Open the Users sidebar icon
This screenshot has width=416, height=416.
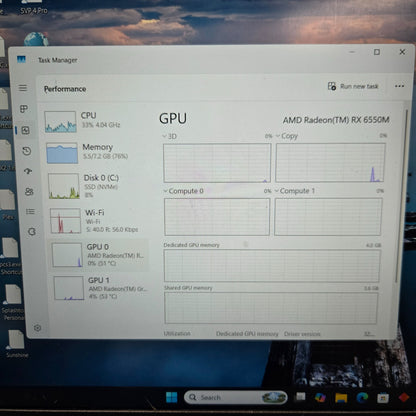pyautogui.click(x=29, y=192)
